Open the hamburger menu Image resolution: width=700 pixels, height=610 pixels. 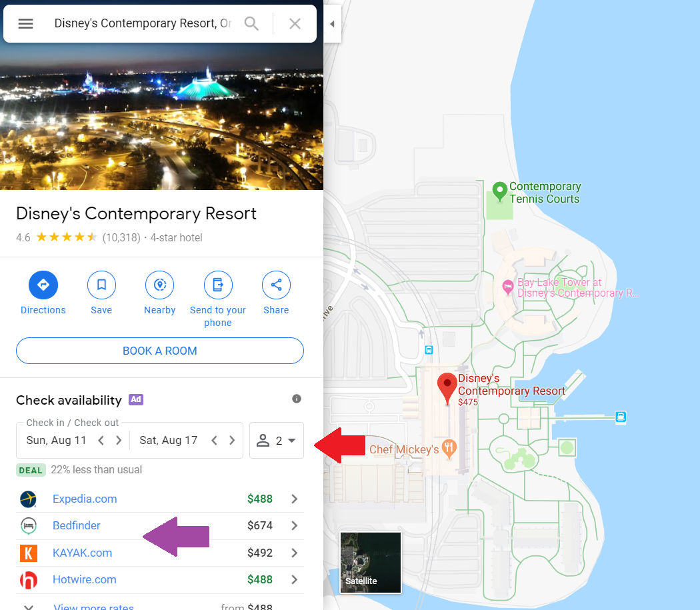[25, 24]
